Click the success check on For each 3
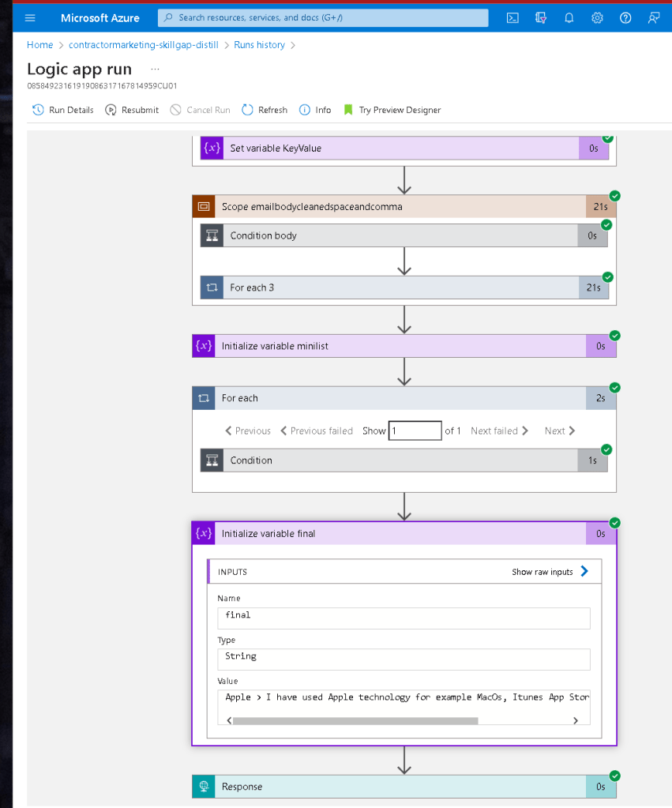The width and height of the screenshot is (672, 808). 608,277
